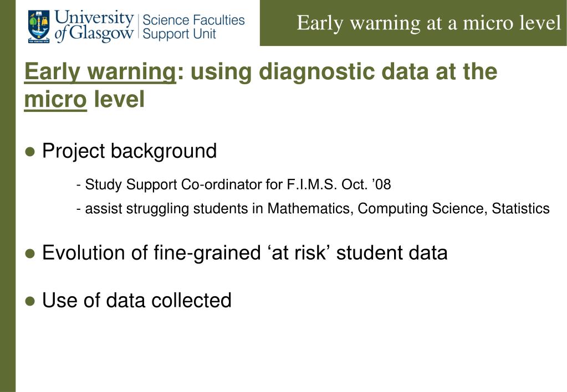Click the underlined 'Early warning' title text
This screenshot has width=567, height=392.
tap(100, 71)
